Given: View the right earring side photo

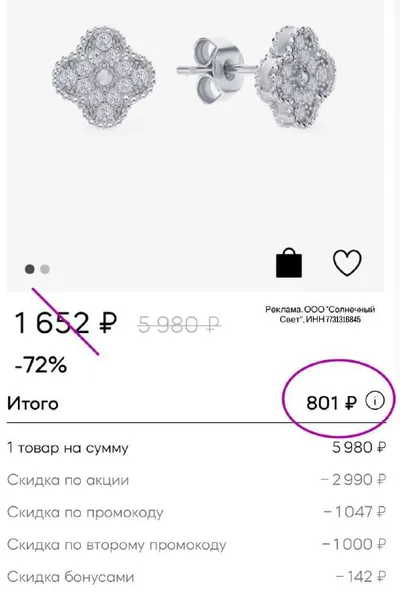Looking at the screenshot, I should pyautogui.click(x=297, y=76).
